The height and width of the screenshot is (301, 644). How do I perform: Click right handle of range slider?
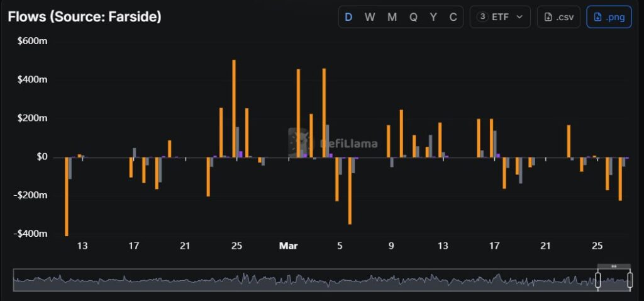coord(630,280)
